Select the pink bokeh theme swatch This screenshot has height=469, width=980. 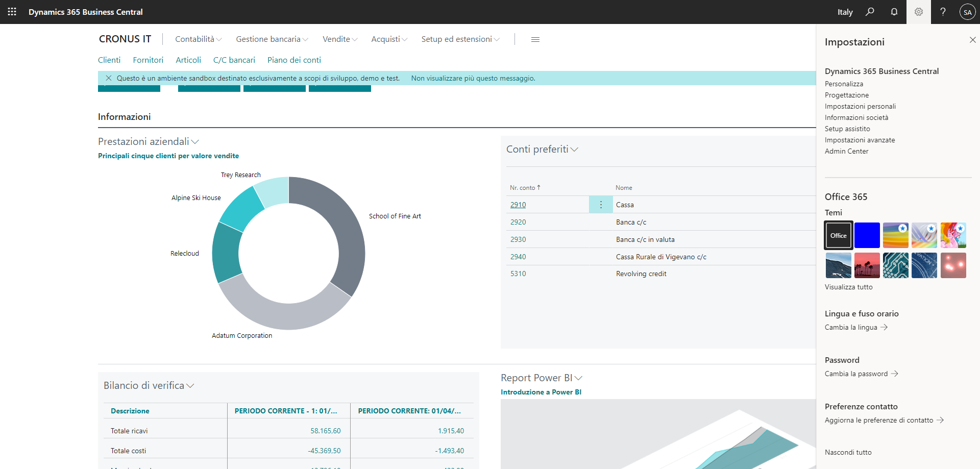point(953,265)
